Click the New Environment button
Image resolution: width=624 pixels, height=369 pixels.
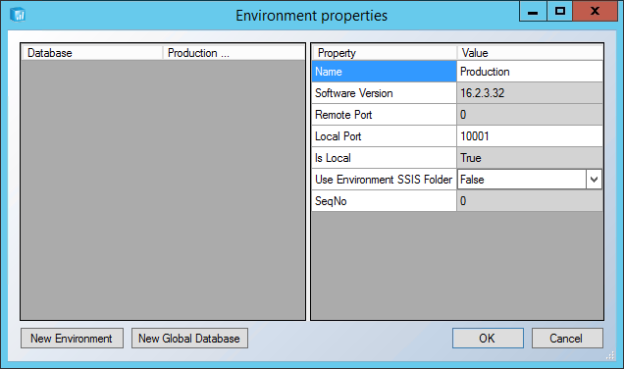tap(72, 338)
